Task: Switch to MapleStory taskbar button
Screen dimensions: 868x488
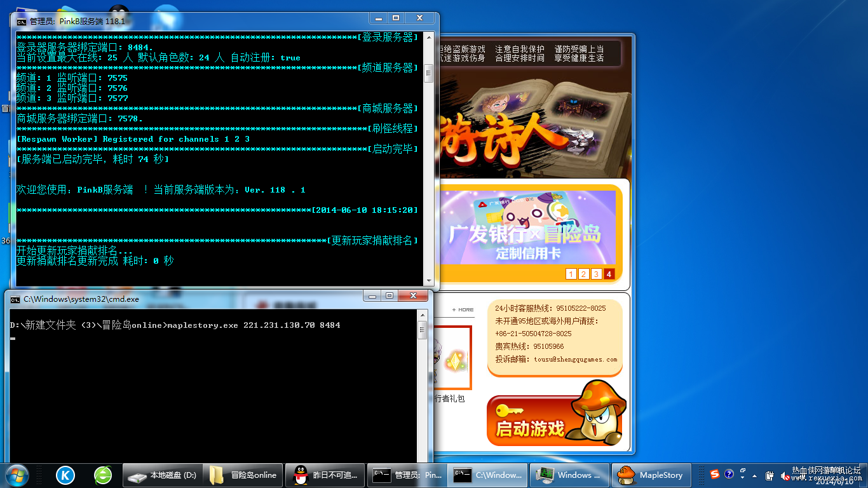Action: pyautogui.click(x=651, y=475)
